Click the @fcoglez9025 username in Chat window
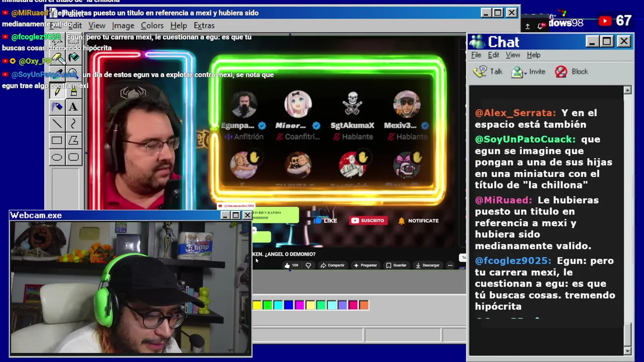Screen dimensions: 644x362 [x=513, y=261]
